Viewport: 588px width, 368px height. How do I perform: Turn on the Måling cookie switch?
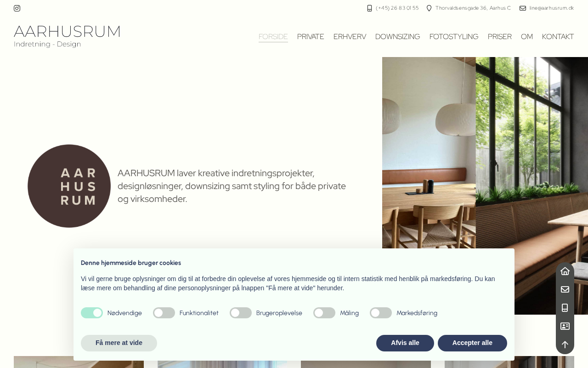pos(324,313)
